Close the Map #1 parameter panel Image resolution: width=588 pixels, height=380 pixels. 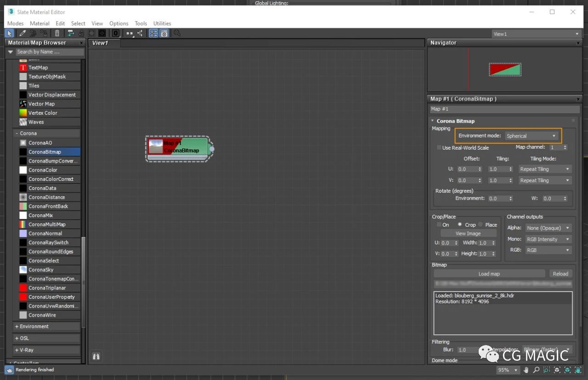point(578,99)
